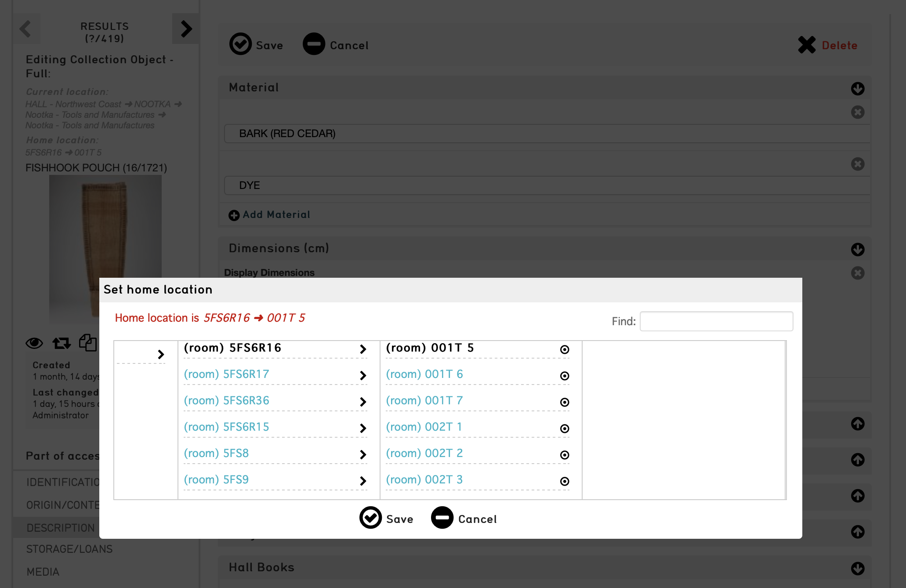Click the Add Material plus icon
The image size is (906, 588).
(x=234, y=215)
